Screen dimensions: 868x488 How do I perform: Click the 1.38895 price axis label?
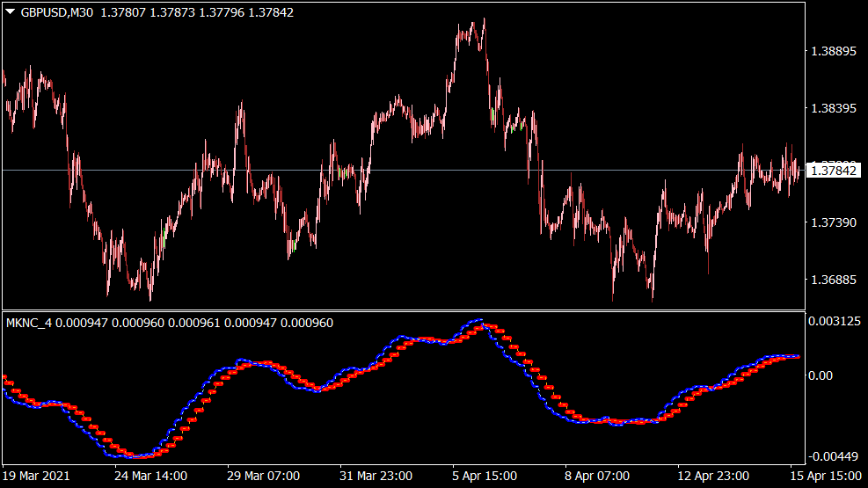(832, 52)
